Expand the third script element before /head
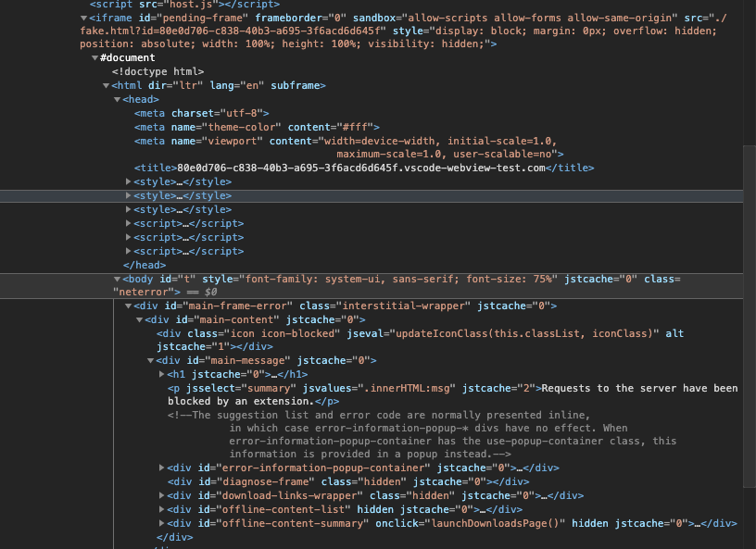 coord(127,250)
